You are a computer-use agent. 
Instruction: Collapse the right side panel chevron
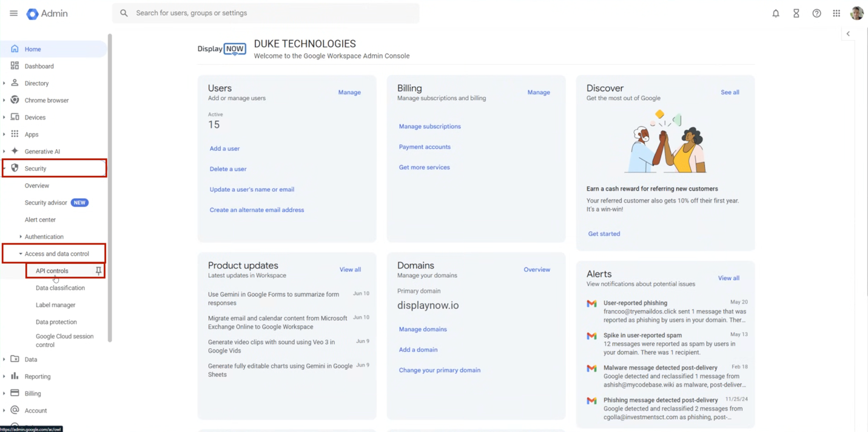click(x=848, y=34)
